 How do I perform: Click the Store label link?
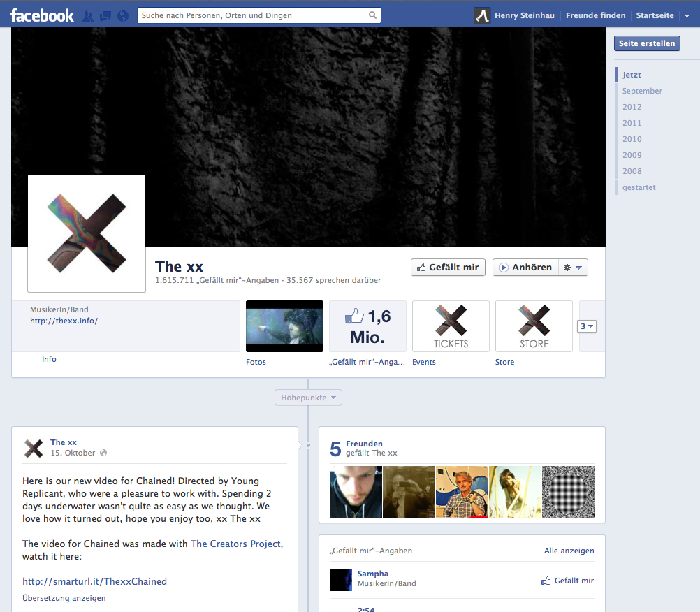click(504, 362)
